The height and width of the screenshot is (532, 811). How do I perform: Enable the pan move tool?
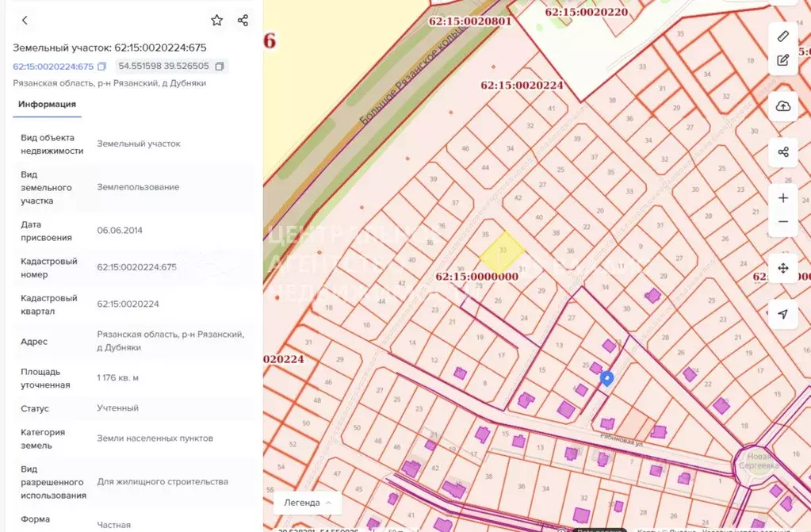(782, 268)
